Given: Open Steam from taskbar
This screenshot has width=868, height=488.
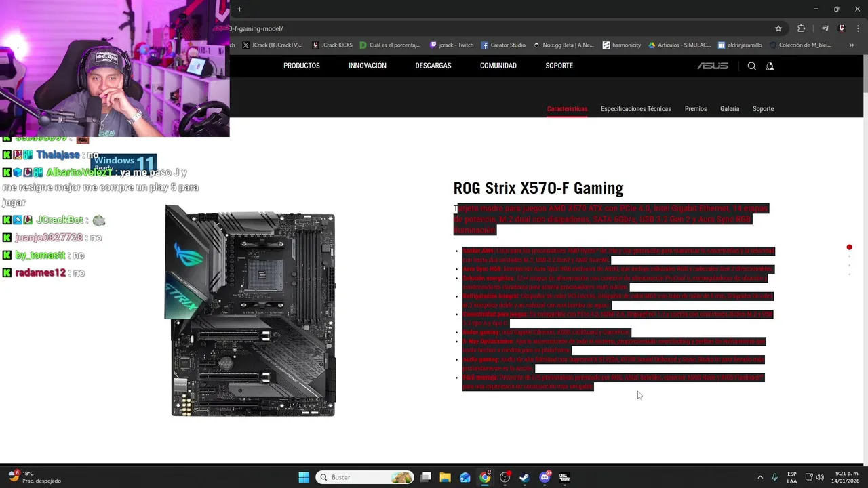Looking at the screenshot, I should click(x=524, y=477).
